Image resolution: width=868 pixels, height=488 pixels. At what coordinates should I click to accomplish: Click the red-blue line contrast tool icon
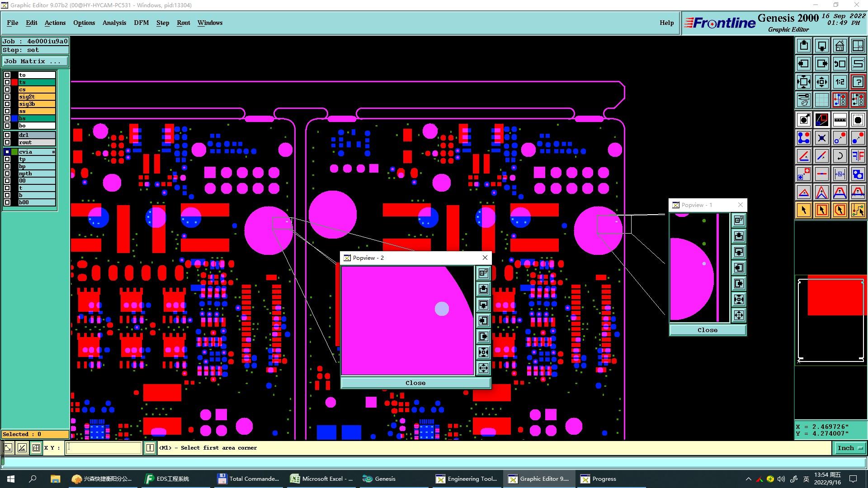pyautogui.click(x=822, y=120)
